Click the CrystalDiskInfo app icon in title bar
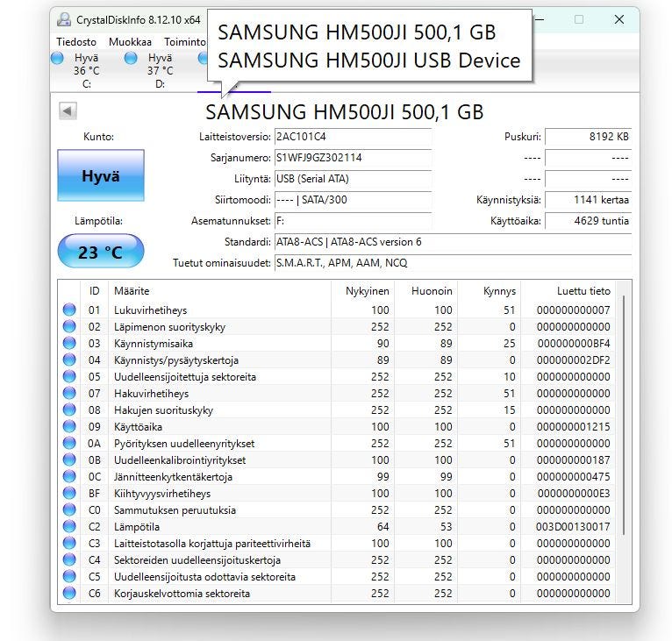 (64, 19)
